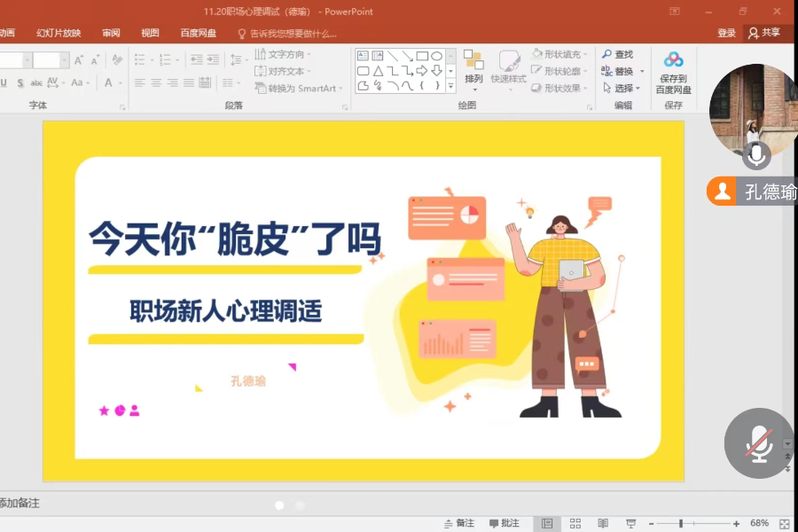Screen dimensions: 798x532
Task: Open the 视图 view tab
Action: tap(149, 31)
